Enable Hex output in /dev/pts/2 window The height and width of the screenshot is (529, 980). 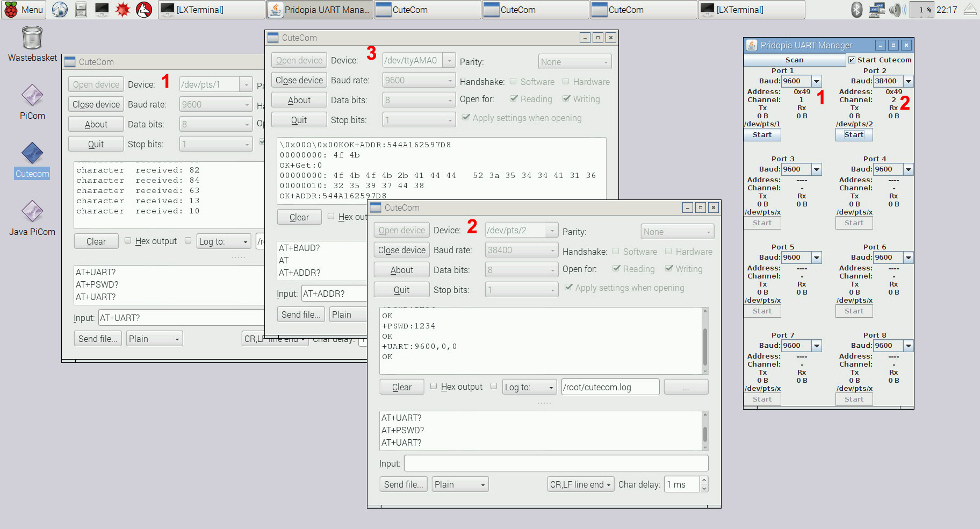434,386
